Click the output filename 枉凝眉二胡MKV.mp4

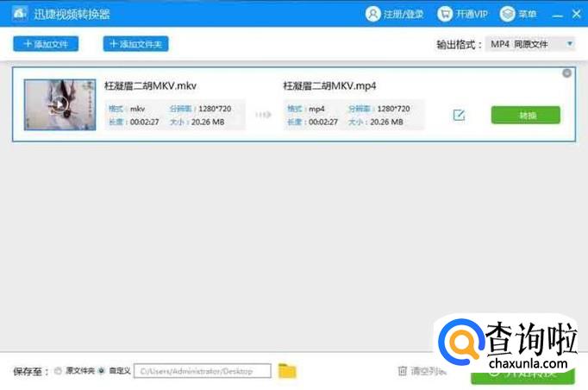(329, 85)
